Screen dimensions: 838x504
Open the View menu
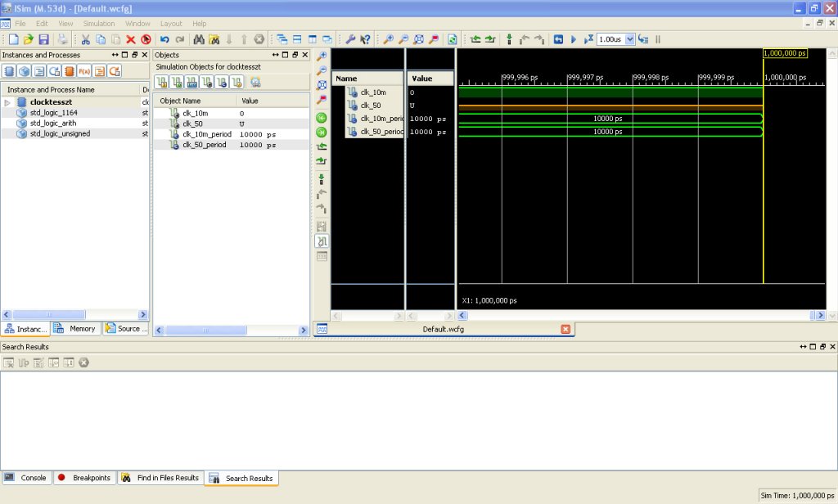(x=65, y=24)
